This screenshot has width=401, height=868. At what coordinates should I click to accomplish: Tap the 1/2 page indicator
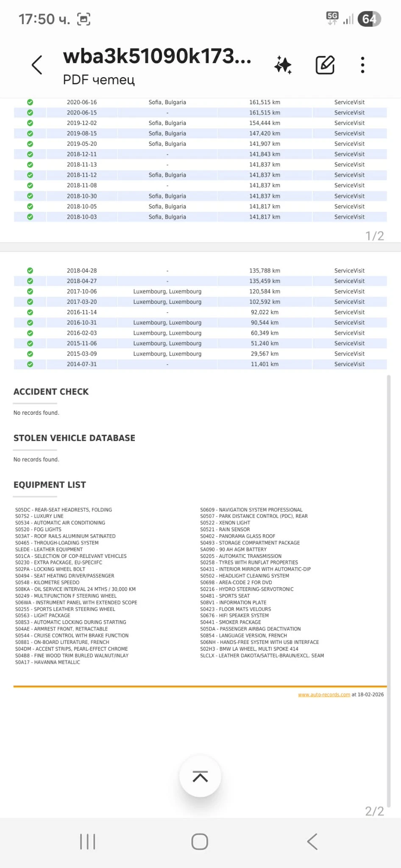pos(375,236)
